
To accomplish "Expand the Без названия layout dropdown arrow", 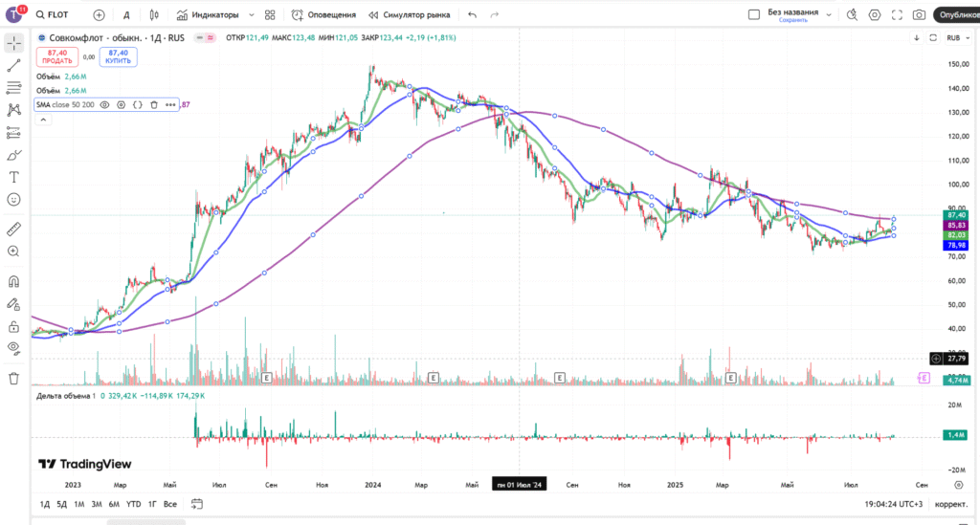I will [829, 14].
